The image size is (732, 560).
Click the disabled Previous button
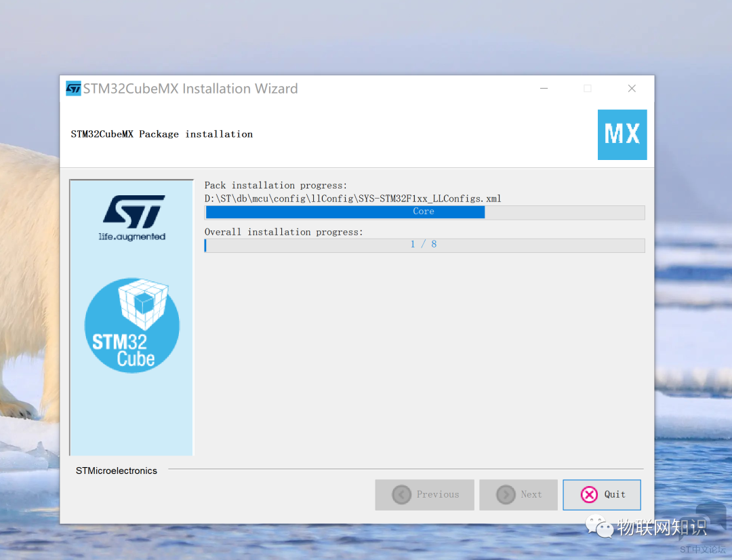[x=424, y=495]
